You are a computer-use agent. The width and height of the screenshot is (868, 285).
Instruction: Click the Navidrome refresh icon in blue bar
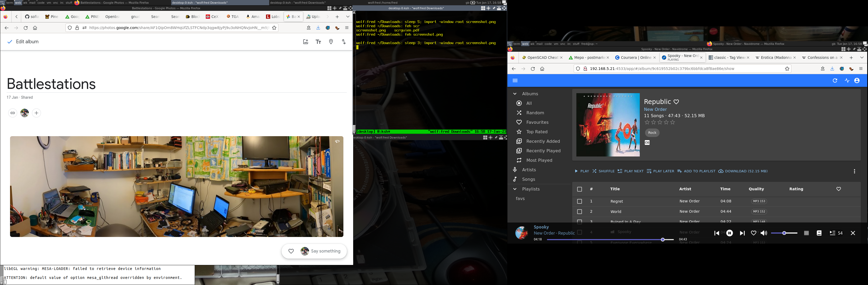835,80
